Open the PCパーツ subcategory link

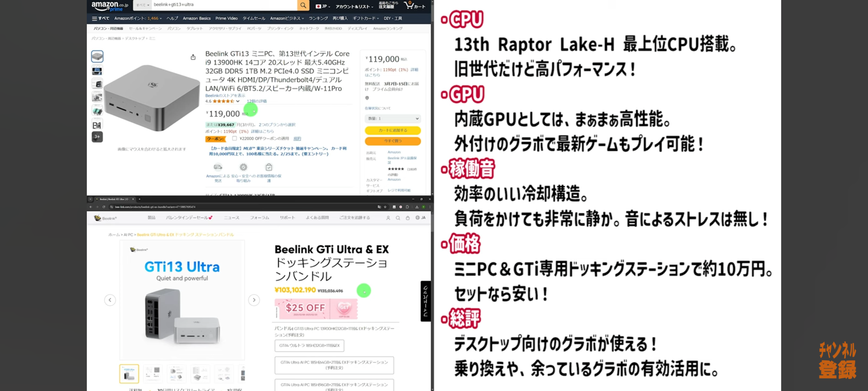pyautogui.click(x=254, y=29)
